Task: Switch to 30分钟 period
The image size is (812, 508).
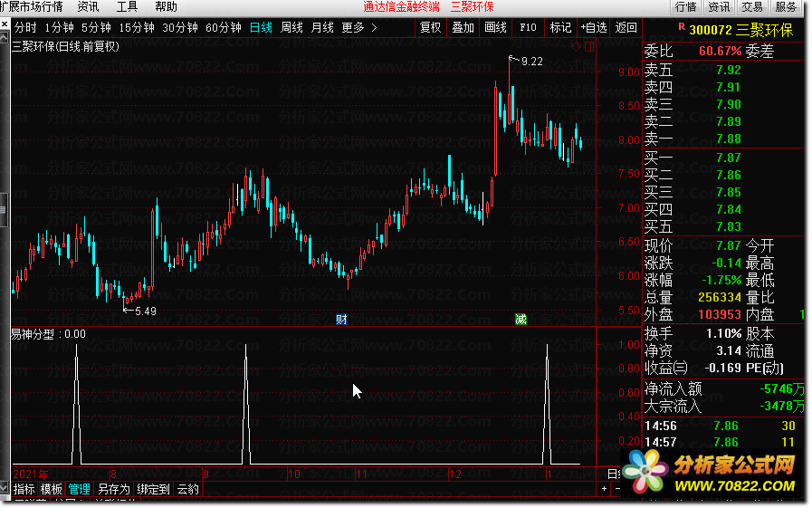Action: (x=180, y=27)
